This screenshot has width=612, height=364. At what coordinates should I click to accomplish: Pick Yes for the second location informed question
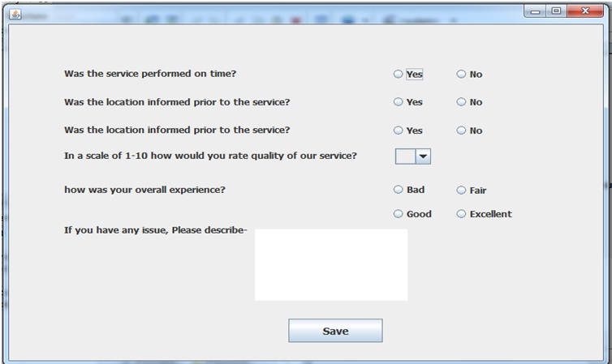[399, 131]
